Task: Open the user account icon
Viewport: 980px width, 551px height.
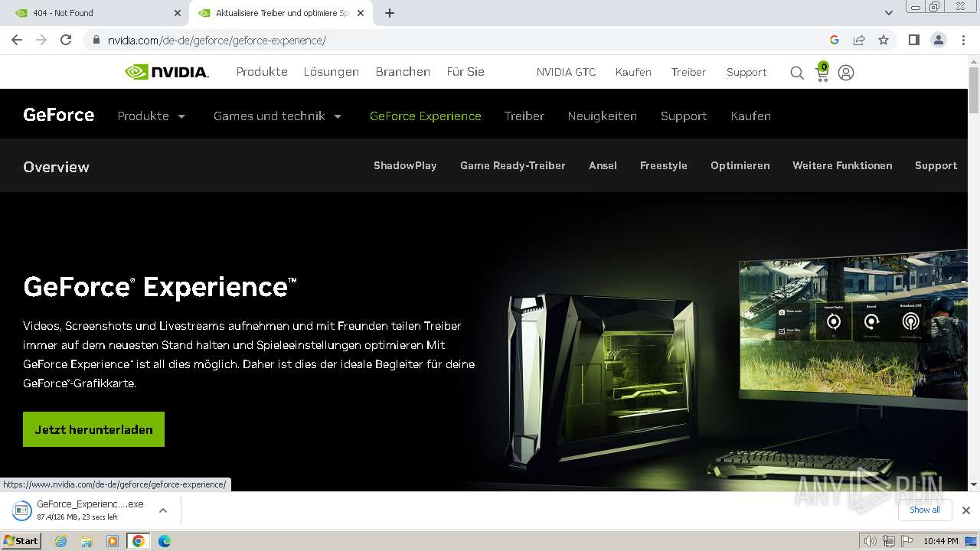Action: coord(846,73)
